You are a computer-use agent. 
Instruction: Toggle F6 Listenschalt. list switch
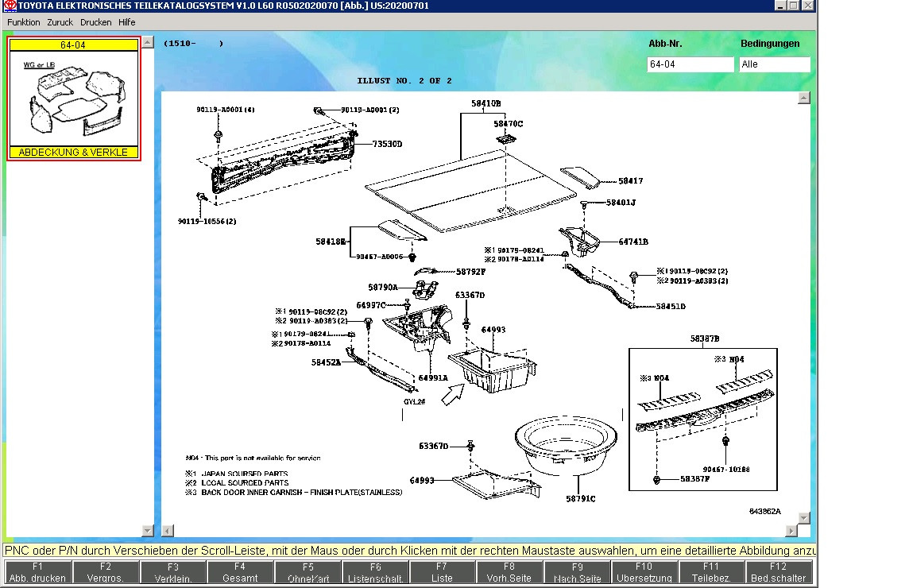[x=375, y=572]
